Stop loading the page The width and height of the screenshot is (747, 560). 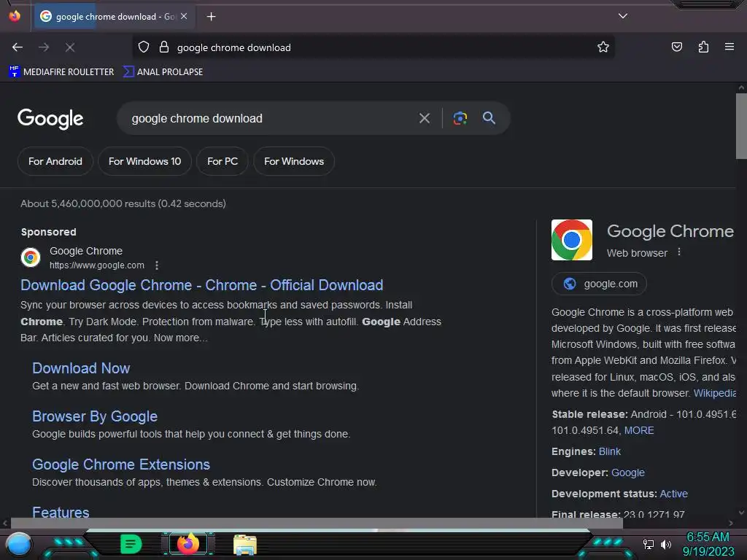pos(70,47)
